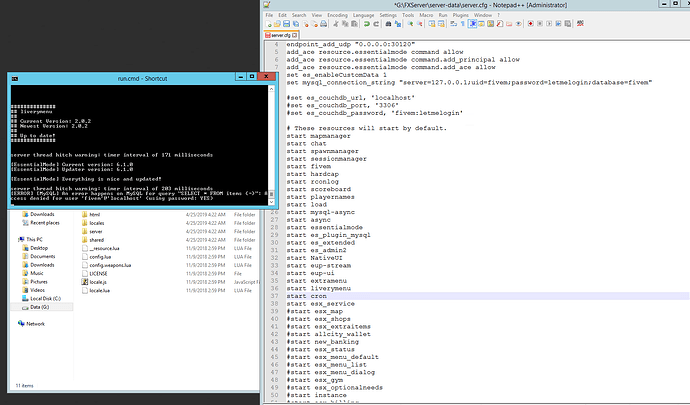This screenshot has height=405, width=690.
Task: Open the Search menu
Action: [299, 15]
